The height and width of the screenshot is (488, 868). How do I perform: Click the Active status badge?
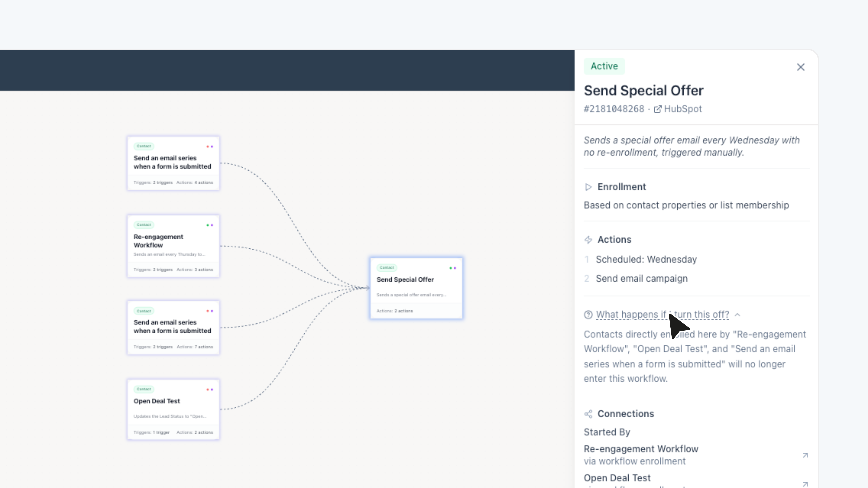[604, 66]
